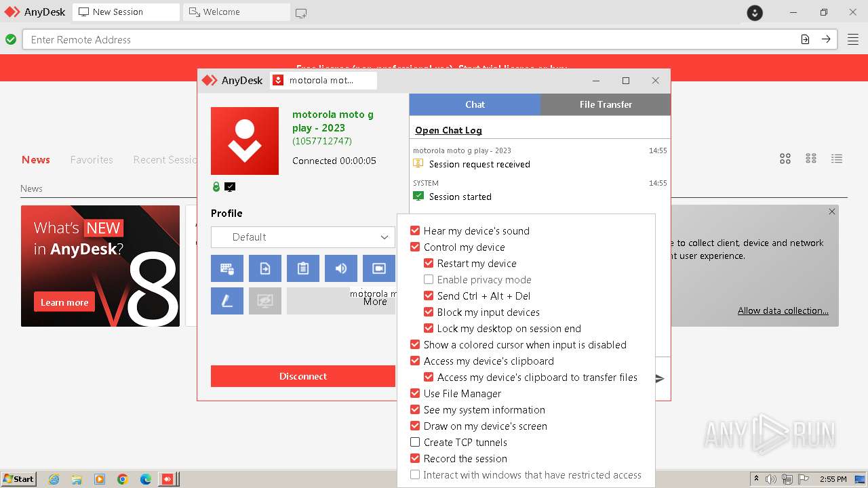Open the new tab monitor icon
Image resolution: width=868 pixels, height=488 pixels.
tap(301, 12)
